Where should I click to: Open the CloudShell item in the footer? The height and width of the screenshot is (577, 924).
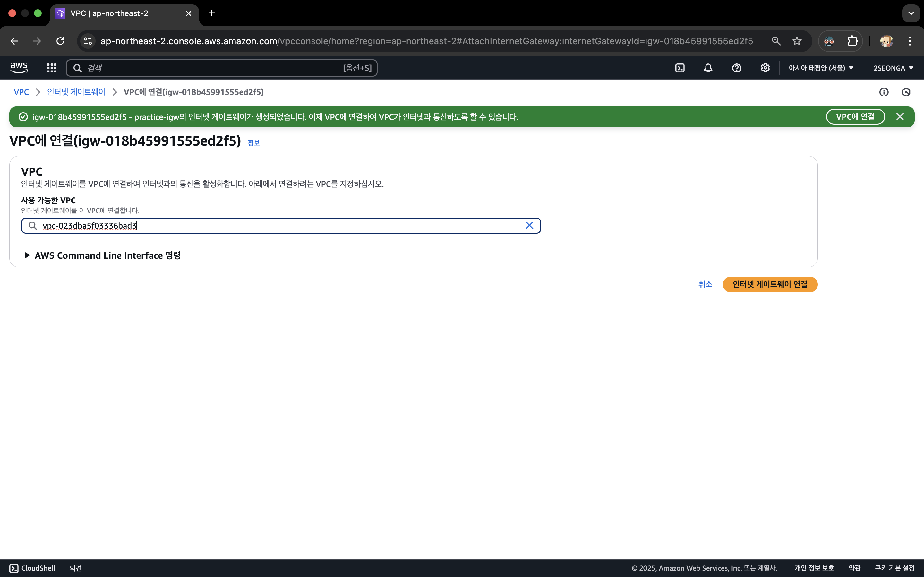point(32,568)
